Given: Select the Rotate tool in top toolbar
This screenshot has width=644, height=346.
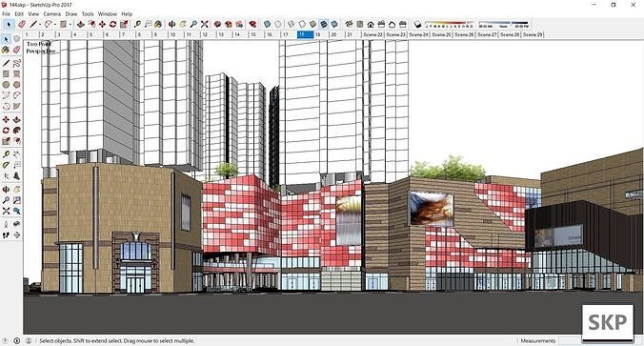Looking at the screenshot, I should (113, 24).
